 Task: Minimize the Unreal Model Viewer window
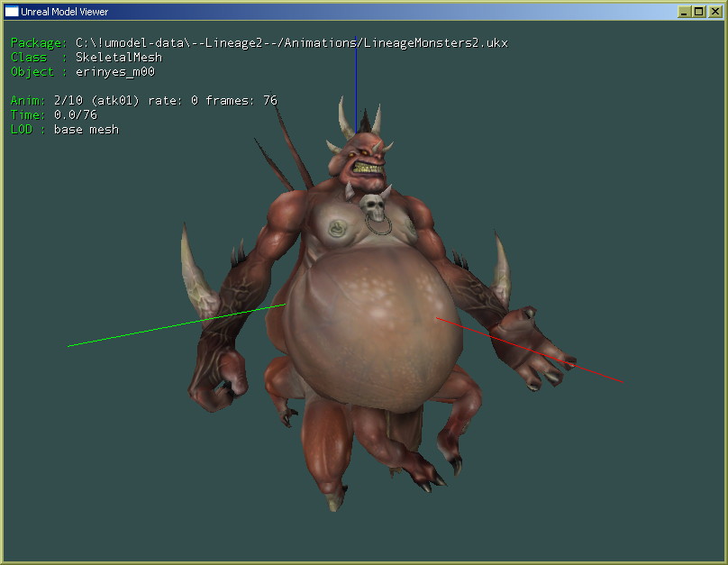coord(684,12)
